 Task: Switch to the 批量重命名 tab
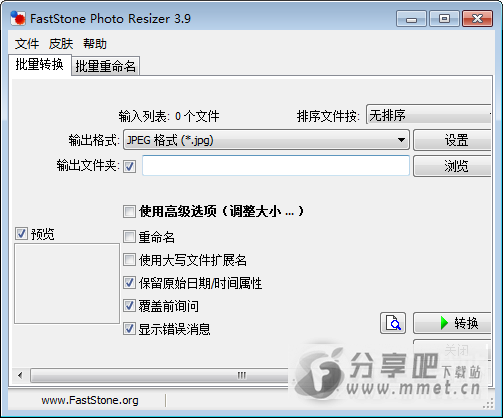pos(105,66)
